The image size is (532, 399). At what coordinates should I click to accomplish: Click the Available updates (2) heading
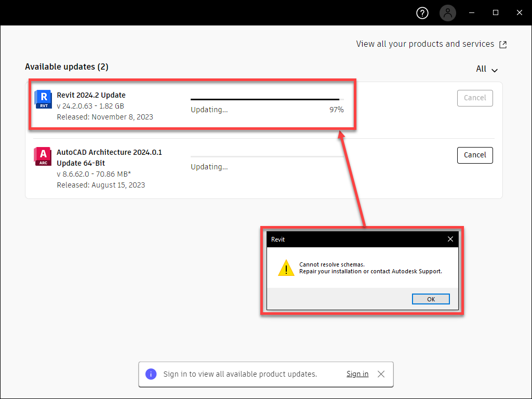tap(66, 67)
